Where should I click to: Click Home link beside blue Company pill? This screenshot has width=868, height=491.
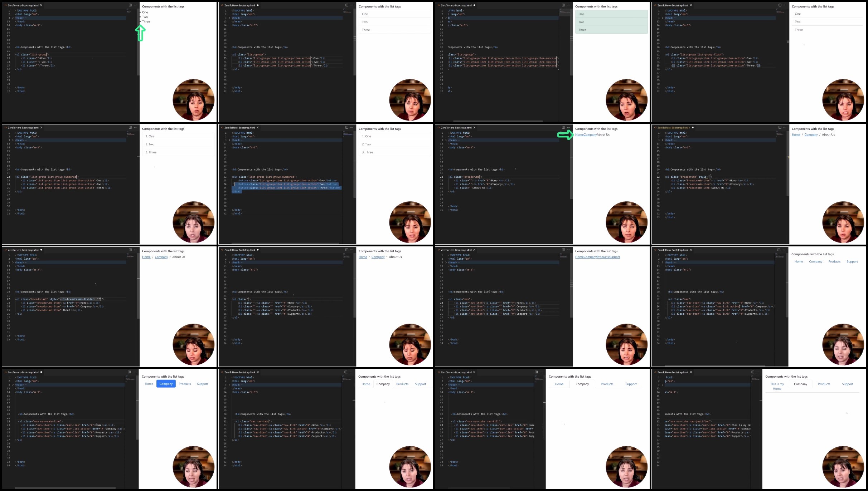click(x=149, y=384)
